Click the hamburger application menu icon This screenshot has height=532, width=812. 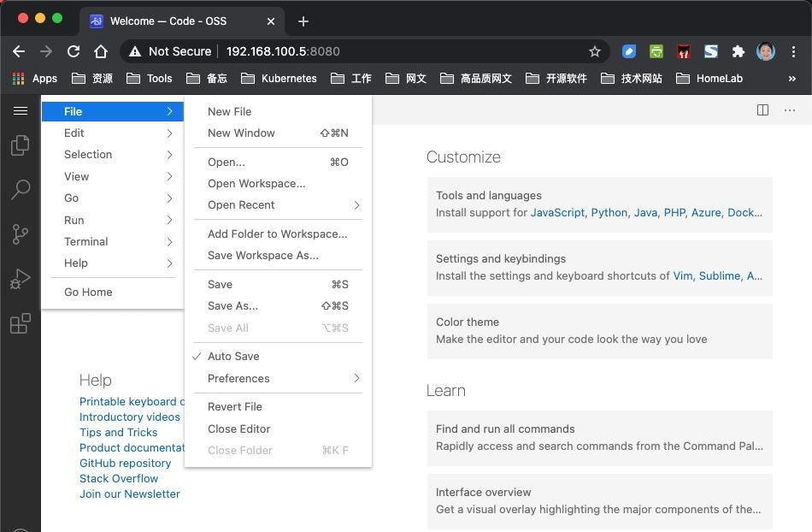(21, 110)
